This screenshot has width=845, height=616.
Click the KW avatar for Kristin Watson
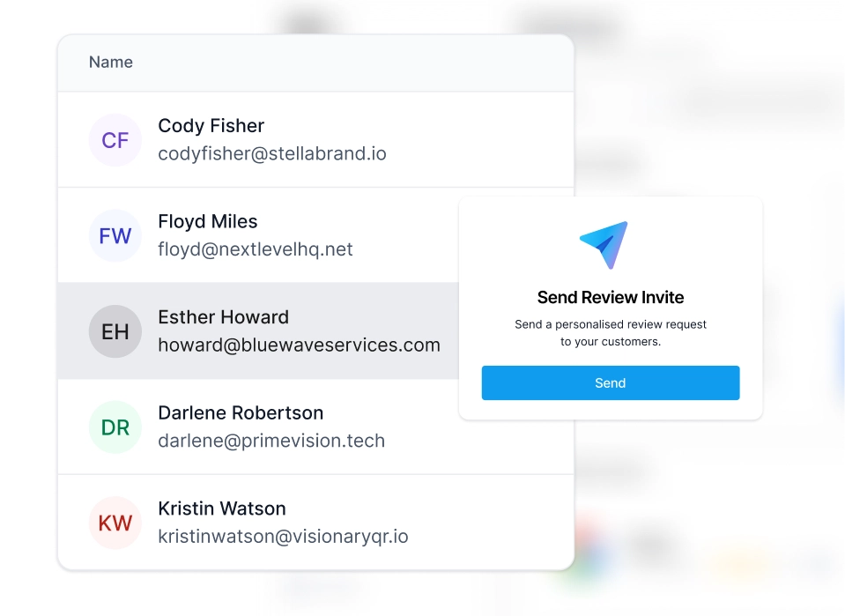click(x=115, y=523)
